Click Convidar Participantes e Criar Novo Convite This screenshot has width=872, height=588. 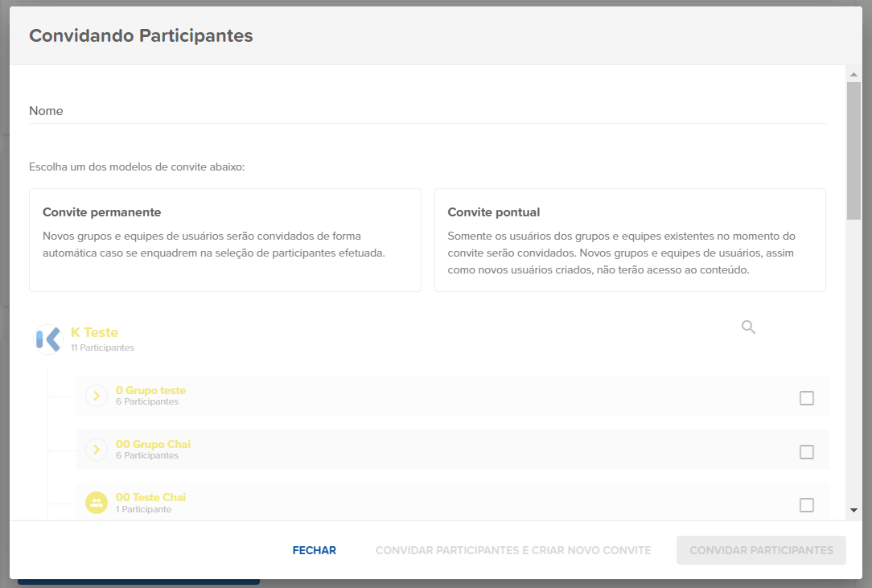(x=513, y=550)
